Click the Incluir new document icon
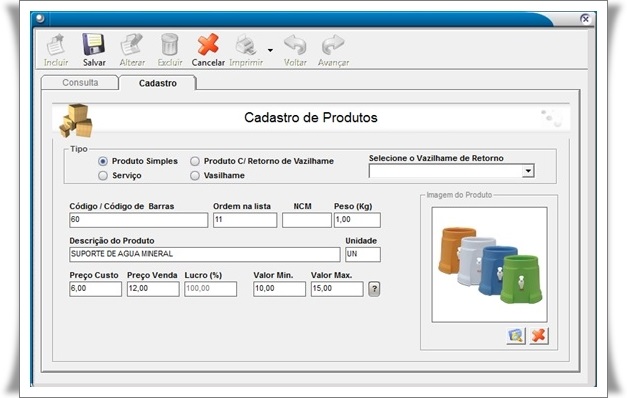Image resolution: width=627 pixels, height=398 pixels. (x=56, y=44)
